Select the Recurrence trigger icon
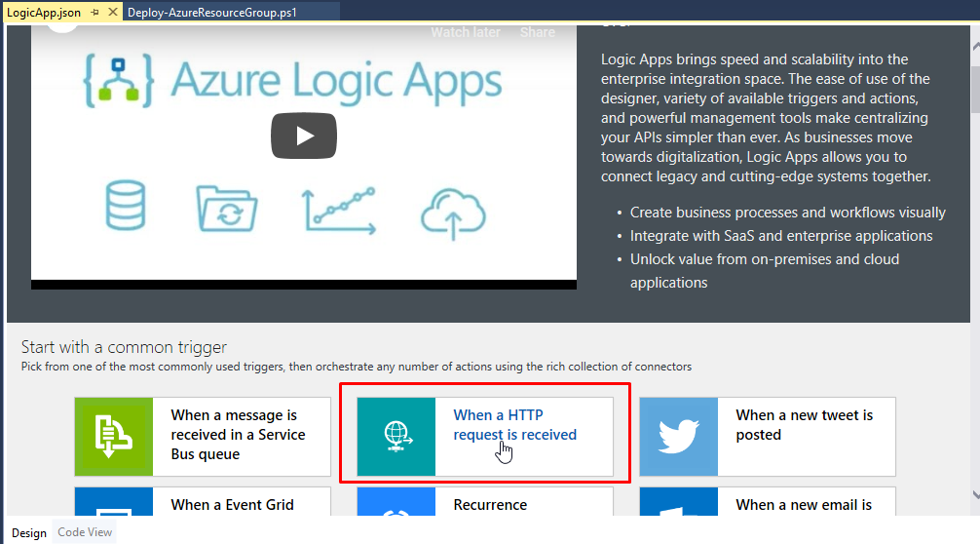Screen dimensions: 980x544 pyautogui.click(x=396, y=501)
